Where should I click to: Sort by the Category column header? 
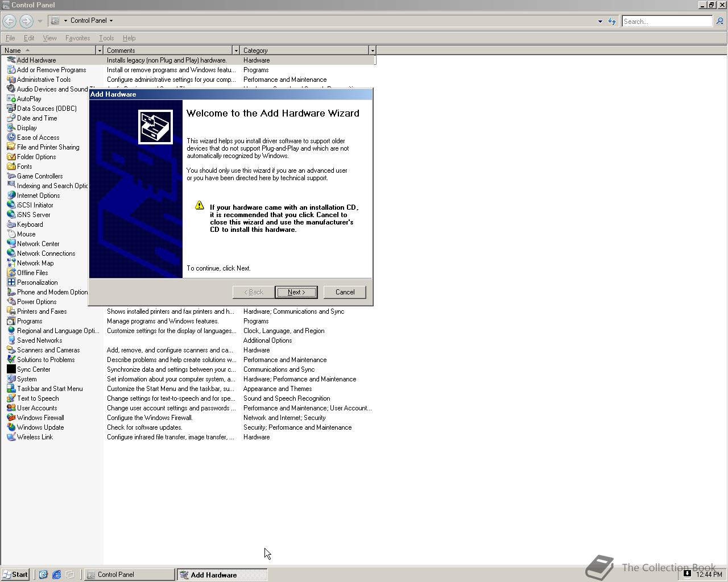(304, 51)
